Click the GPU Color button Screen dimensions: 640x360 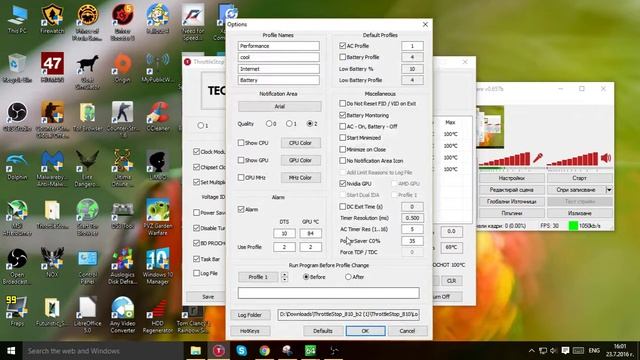(300, 160)
